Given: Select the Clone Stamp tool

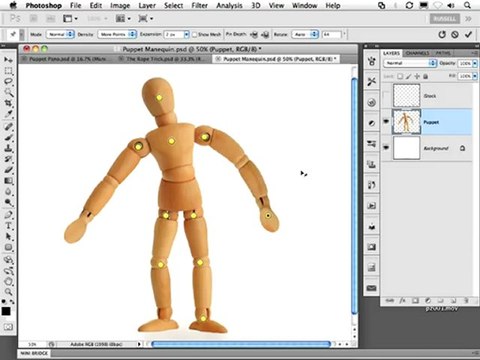Looking at the screenshot, I should tap(8, 148).
